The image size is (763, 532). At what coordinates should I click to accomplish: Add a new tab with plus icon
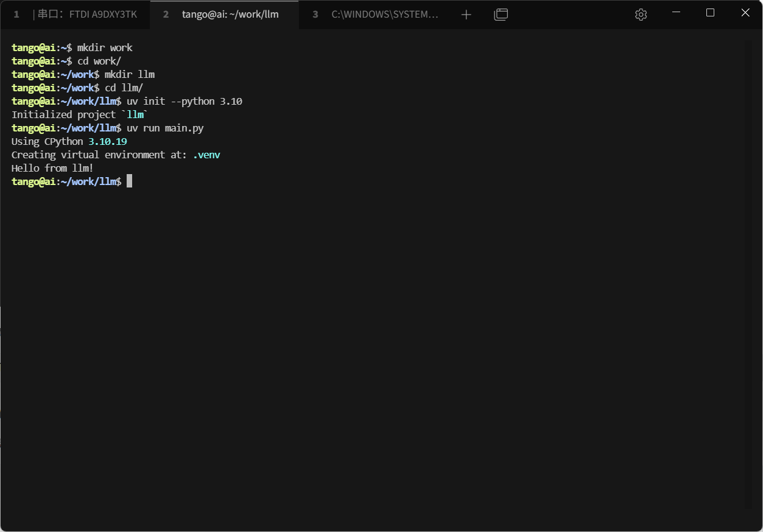[x=466, y=15]
